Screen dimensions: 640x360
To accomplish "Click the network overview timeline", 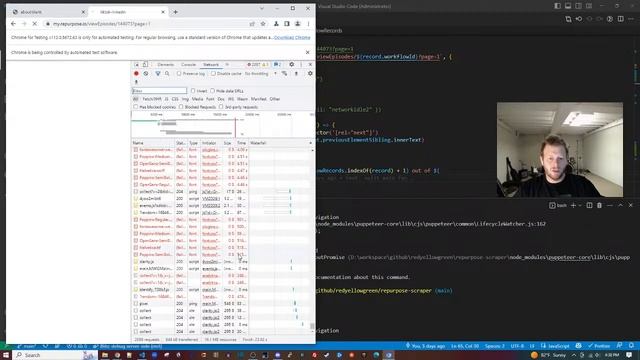I will click(222, 124).
